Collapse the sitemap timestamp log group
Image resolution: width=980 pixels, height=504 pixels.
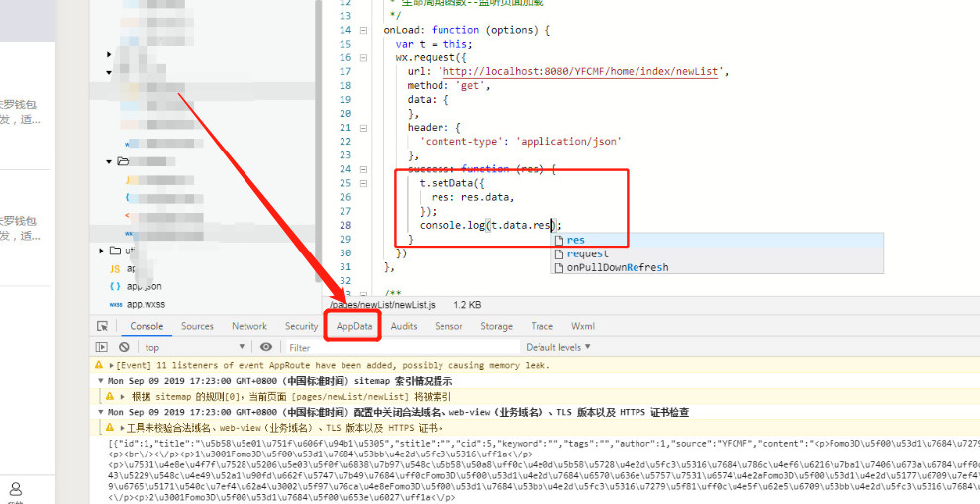[101, 381]
